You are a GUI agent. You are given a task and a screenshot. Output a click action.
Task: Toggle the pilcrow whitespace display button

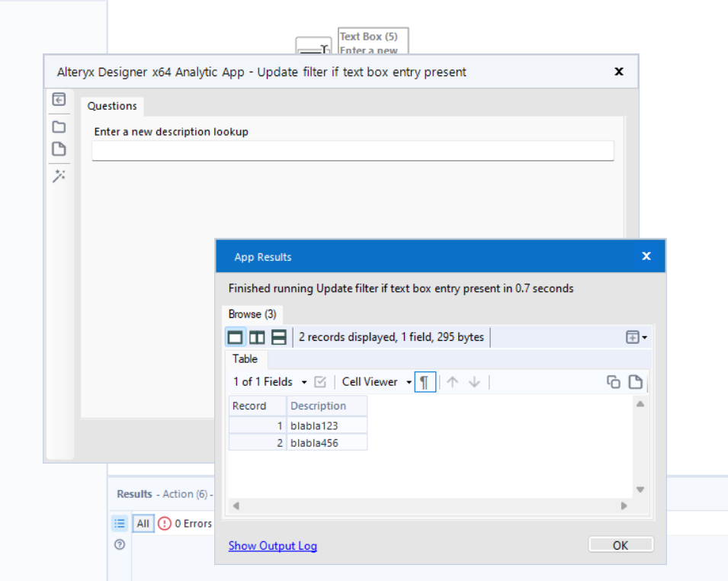point(425,381)
